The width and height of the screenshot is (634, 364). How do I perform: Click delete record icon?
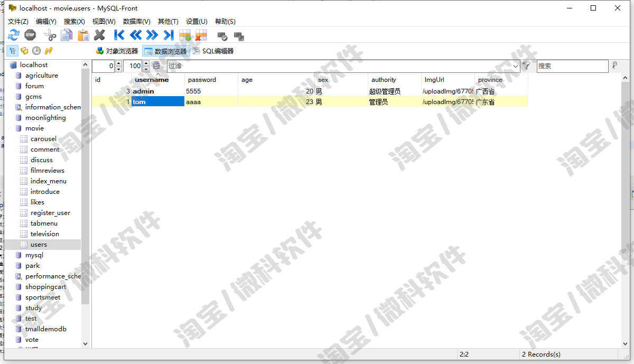point(201,36)
